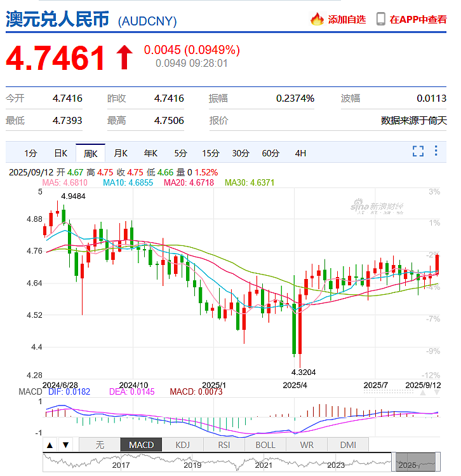
Task: Click the (AUDCNY) ticker symbol
Action: pos(147,21)
